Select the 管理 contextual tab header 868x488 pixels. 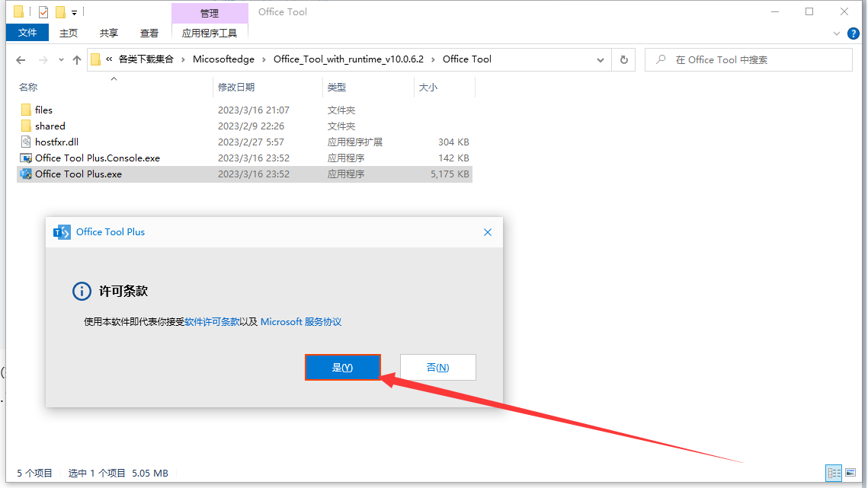(x=210, y=13)
